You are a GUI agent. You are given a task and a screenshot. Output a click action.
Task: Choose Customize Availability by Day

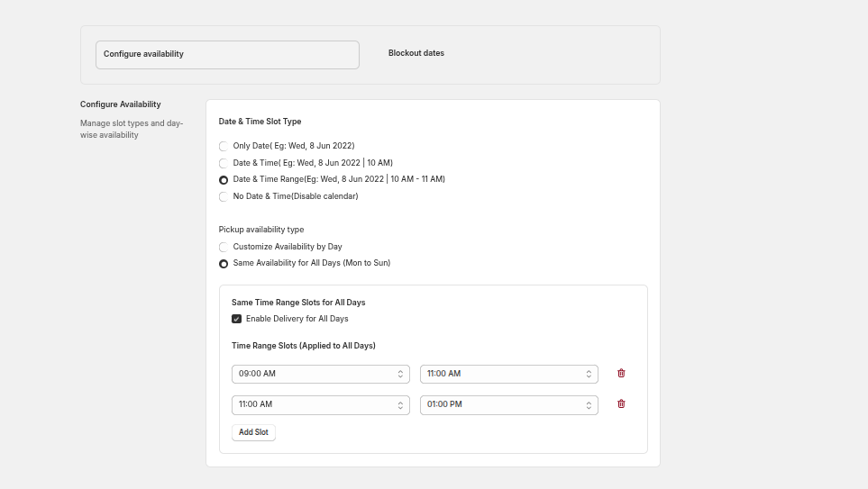(x=224, y=247)
